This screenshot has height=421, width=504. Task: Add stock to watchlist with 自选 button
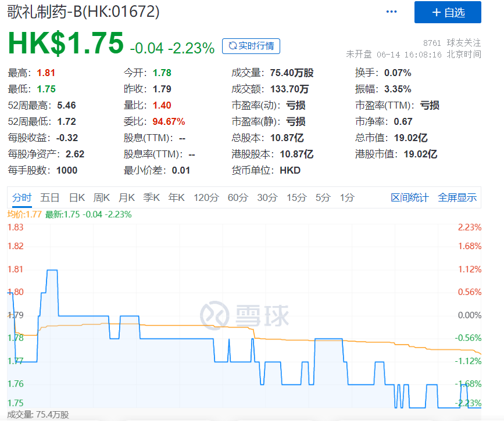448,12
